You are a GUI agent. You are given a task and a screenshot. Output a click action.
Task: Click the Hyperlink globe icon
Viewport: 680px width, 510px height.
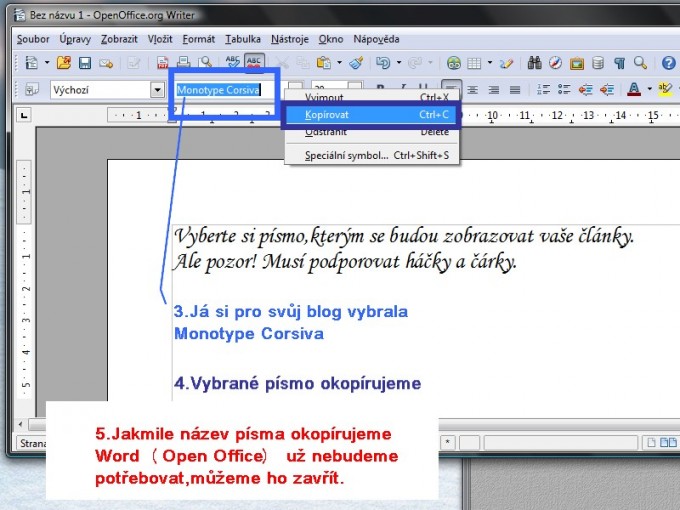tap(454, 63)
